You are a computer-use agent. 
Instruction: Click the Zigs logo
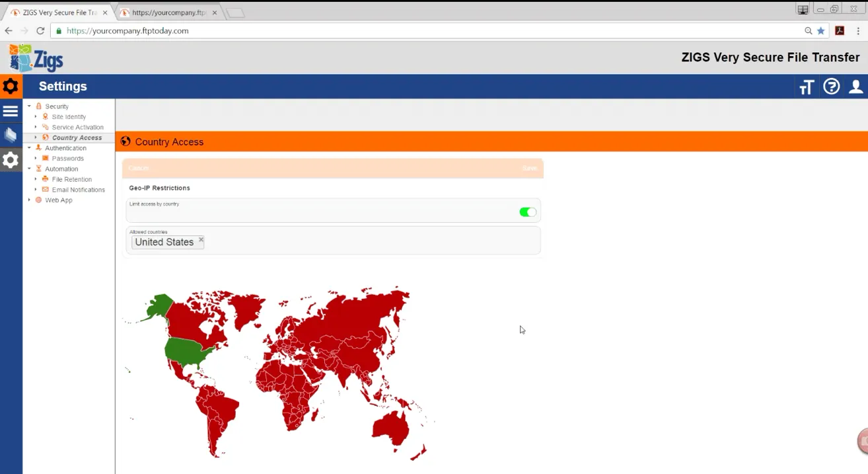point(36,59)
